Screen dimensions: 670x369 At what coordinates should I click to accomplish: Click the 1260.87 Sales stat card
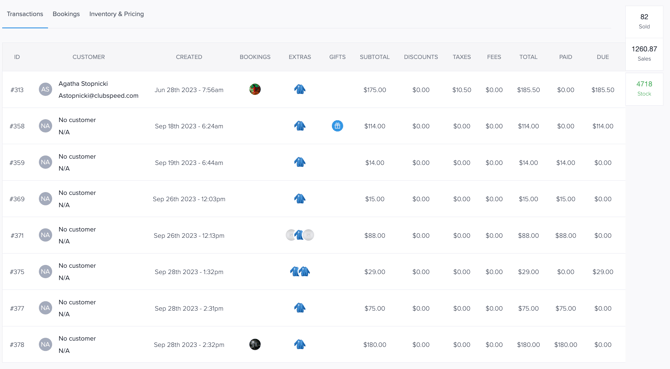pyautogui.click(x=644, y=54)
